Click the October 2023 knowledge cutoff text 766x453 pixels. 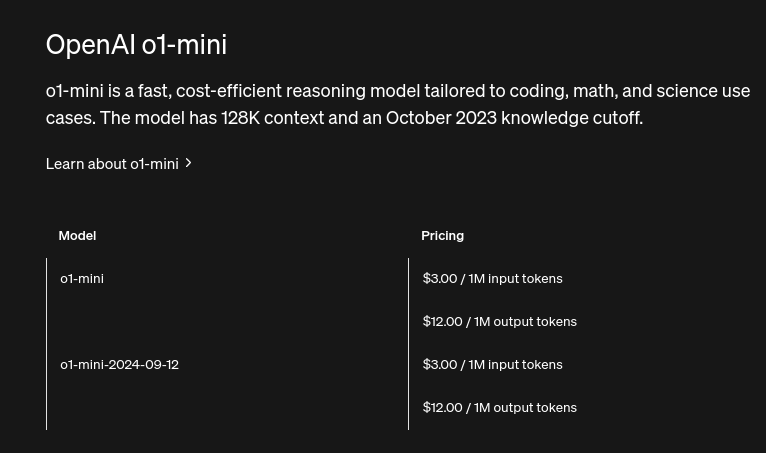tap(514, 118)
